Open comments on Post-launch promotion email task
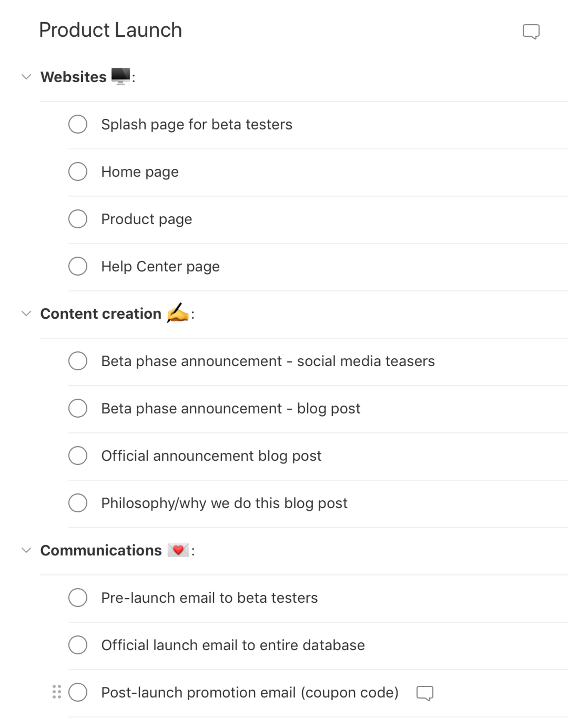This screenshot has width=568, height=728. tap(425, 693)
